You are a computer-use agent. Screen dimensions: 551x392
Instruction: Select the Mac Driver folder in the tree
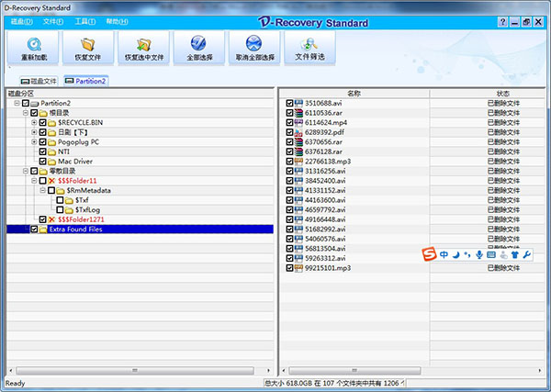coord(75,162)
